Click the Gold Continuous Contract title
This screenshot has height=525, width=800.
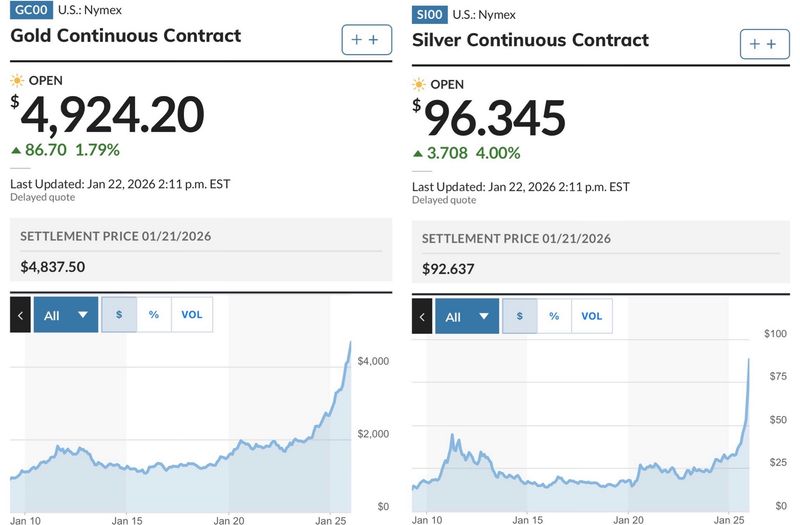click(x=125, y=36)
